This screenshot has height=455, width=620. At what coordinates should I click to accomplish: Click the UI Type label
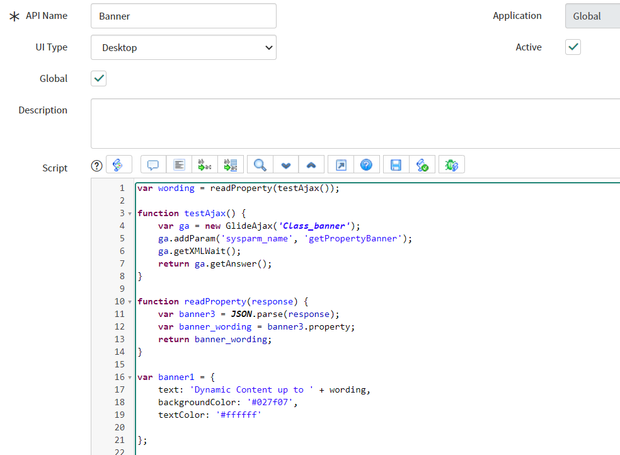coord(51,47)
